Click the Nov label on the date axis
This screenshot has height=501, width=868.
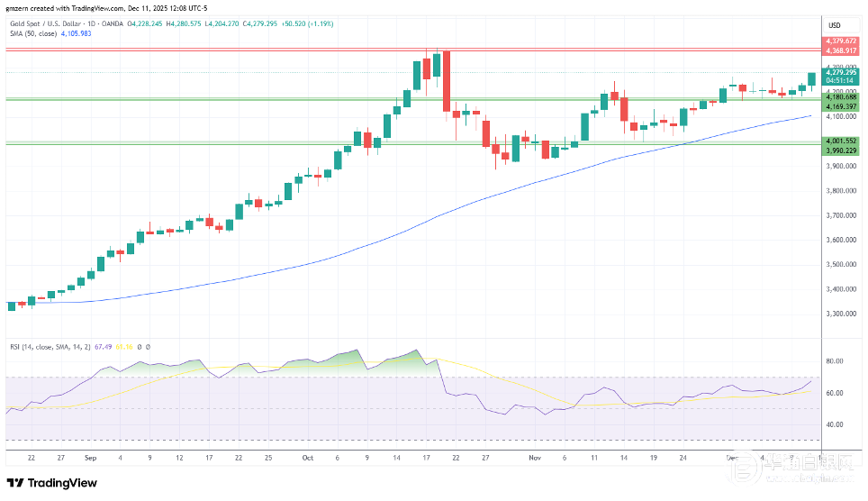coord(534,458)
